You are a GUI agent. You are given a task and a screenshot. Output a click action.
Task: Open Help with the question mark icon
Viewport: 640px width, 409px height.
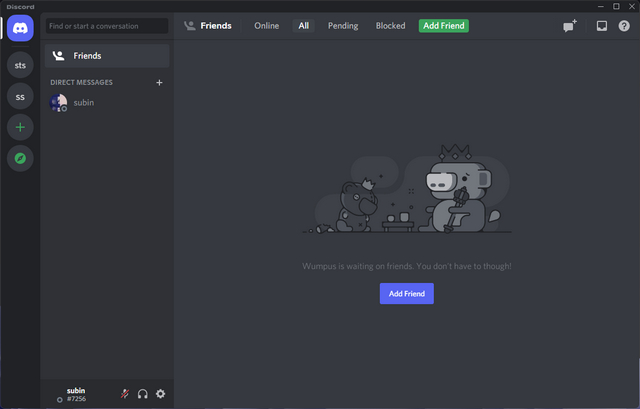(624, 26)
